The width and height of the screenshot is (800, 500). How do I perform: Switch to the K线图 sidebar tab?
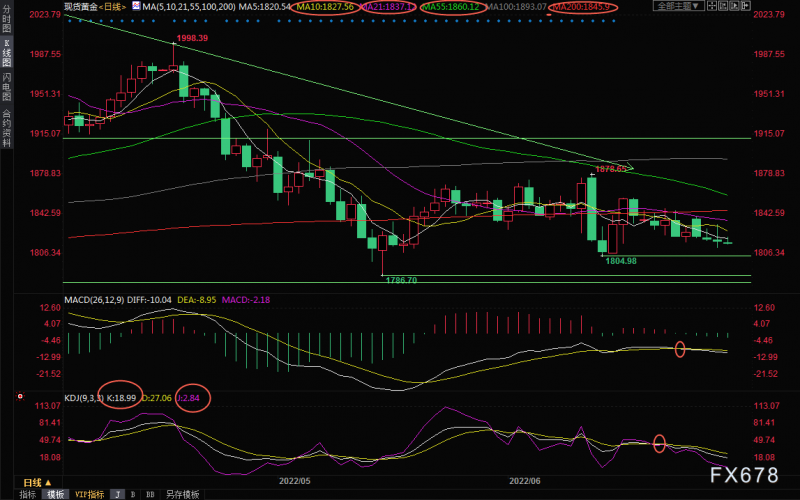[6, 54]
